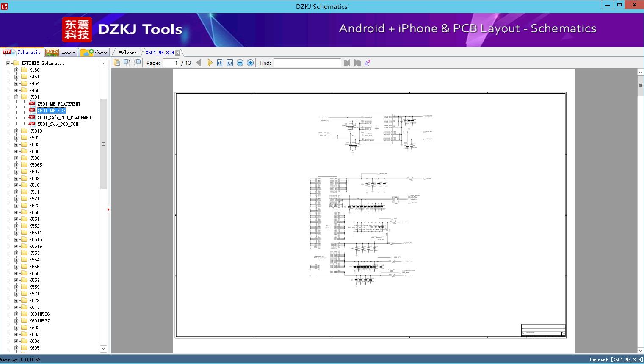Switch to the Layout tab
Screen dimensions: 644x364
pyautogui.click(x=61, y=53)
